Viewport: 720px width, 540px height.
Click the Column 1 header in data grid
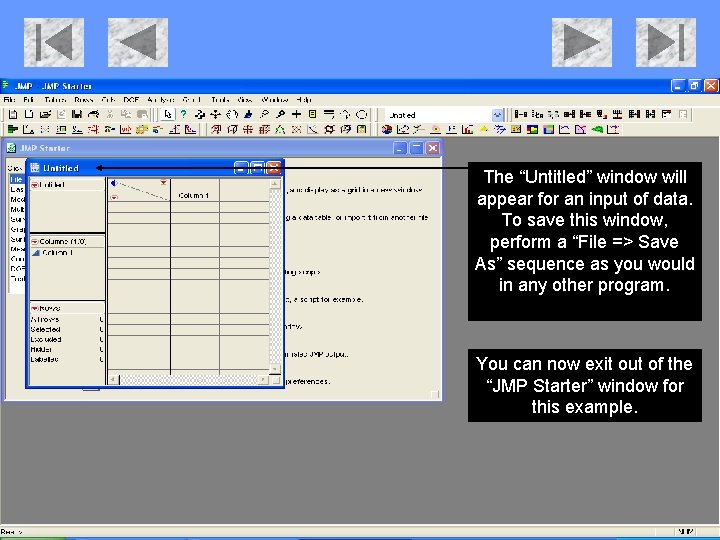click(194, 196)
